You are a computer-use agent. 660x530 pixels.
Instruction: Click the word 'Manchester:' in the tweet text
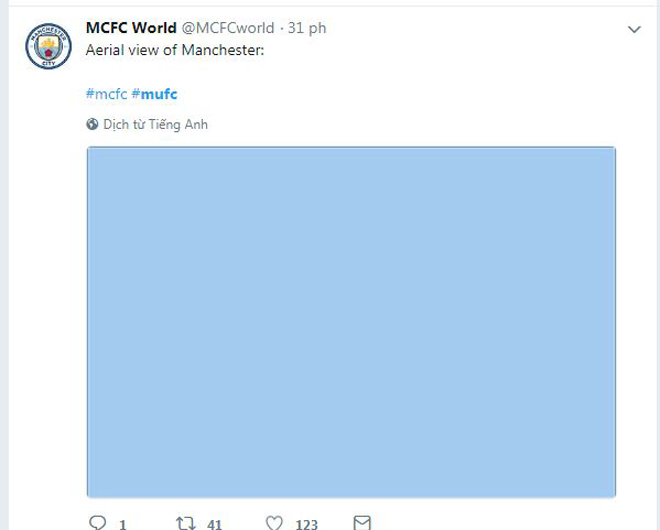(223, 49)
